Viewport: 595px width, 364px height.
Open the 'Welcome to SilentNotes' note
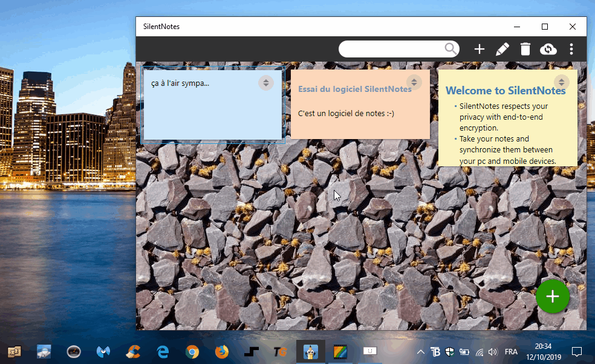[x=508, y=118]
